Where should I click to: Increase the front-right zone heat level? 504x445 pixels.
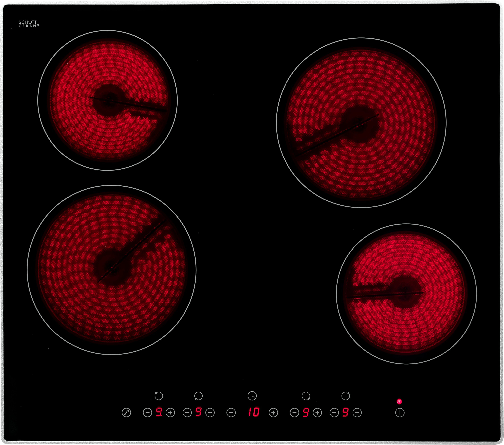(x=317, y=412)
